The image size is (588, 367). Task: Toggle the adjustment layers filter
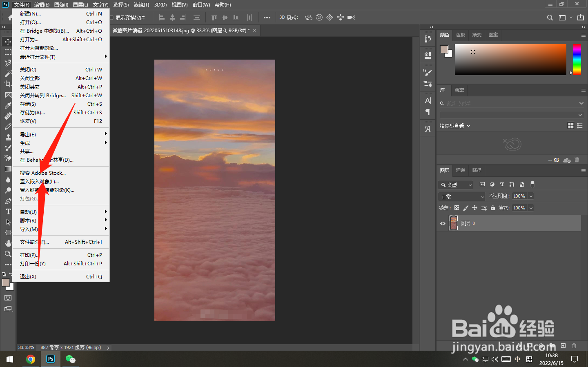492,185
